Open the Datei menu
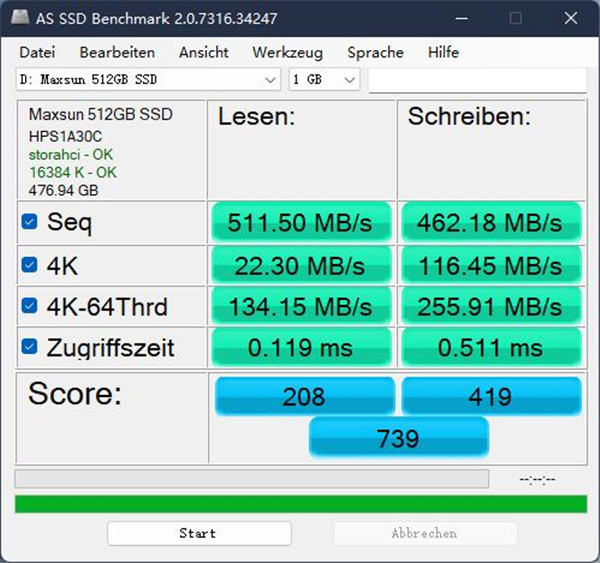Image resolution: width=600 pixels, height=563 pixels. click(x=37, y=52)
